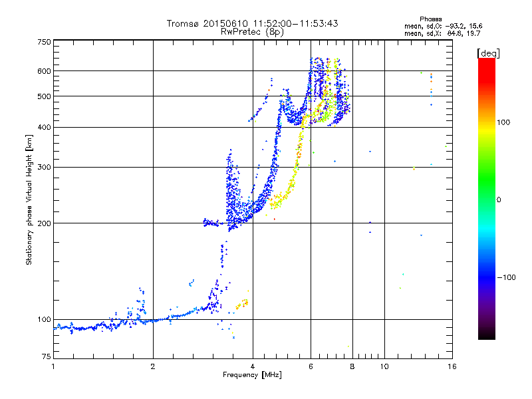Click the 'RwPretec (8p)' subtitle
The image size is (532, 399).
tap(252, 32)
